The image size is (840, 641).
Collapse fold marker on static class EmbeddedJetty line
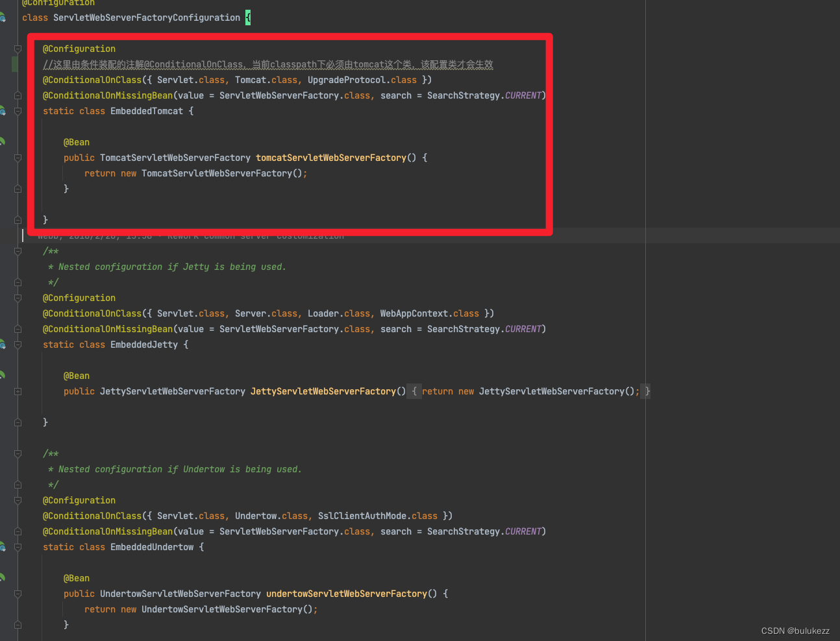coord(18,345)
